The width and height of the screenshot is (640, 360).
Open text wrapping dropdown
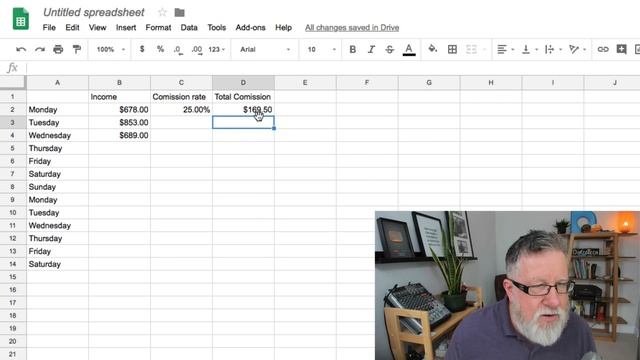[553, 49]
